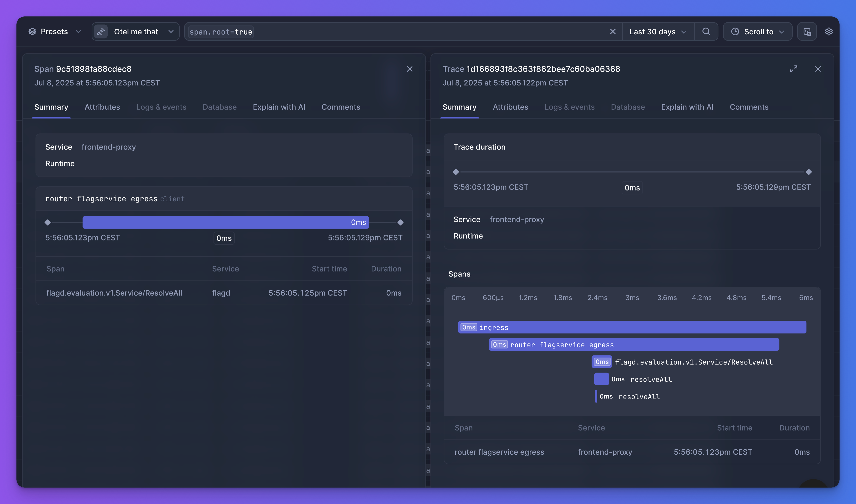Click 3ms tick on Spans time axis
Screen dimensions: 856x504
tap(632, 298)
